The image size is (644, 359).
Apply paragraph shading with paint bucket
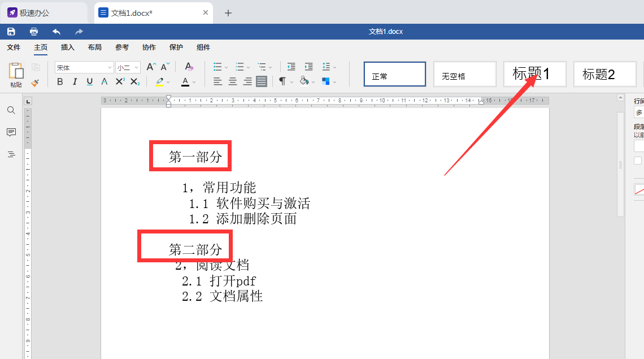coord(304,81)
